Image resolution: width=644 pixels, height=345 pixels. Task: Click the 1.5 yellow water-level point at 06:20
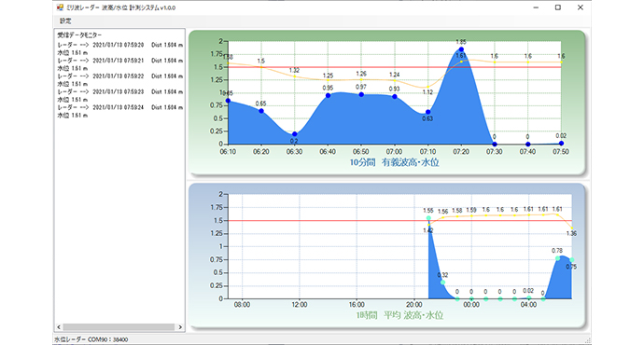point(261,67)
